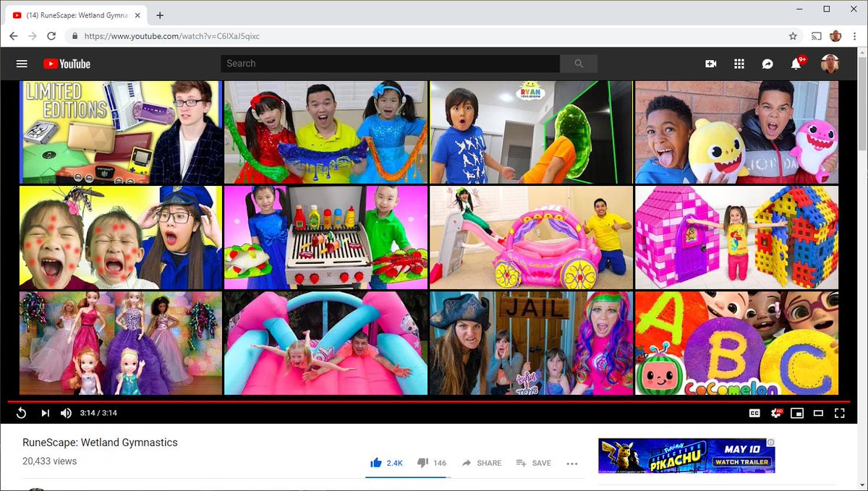The height and width of the screenshot is (491, 868).
Task: Go forward in browser
Action: tap(33, 35)
